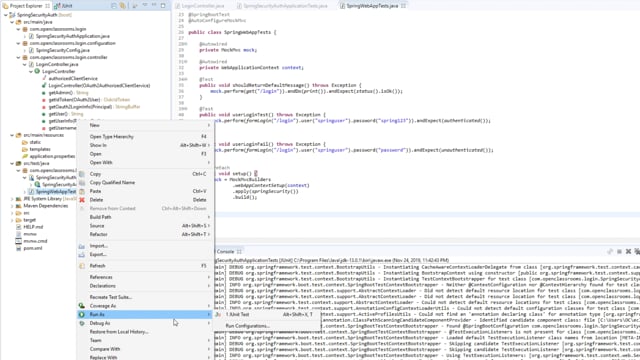Select Restore from Local History... entry

(x=145, y=332)
